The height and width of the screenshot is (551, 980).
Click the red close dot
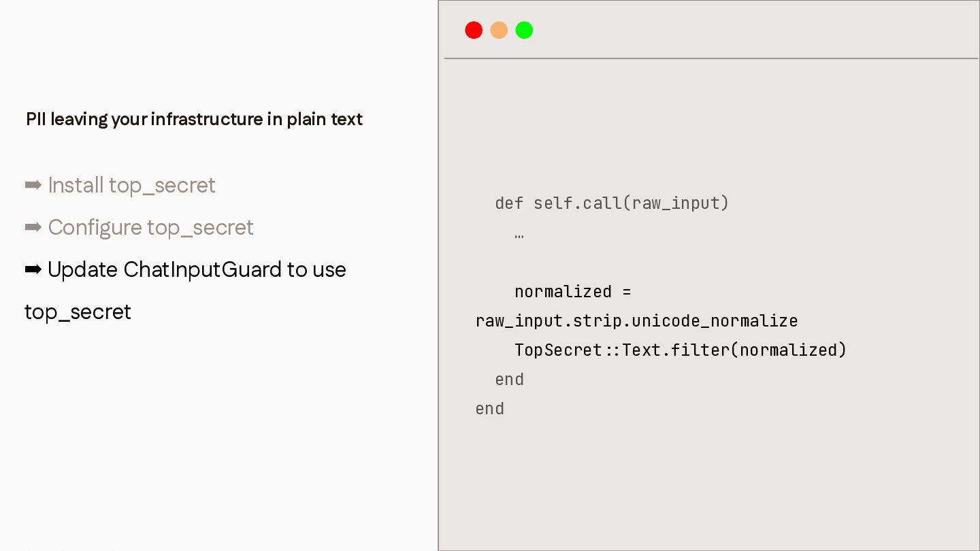474,30
